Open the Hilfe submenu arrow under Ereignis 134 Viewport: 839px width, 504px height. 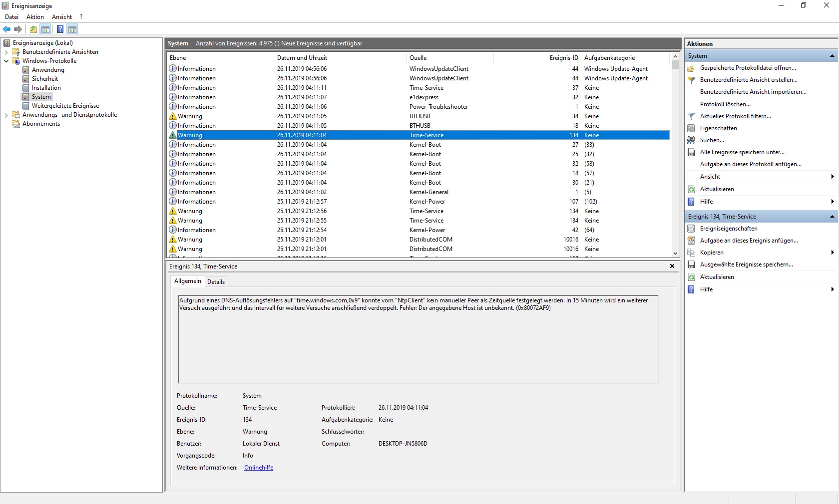(833, 289)
